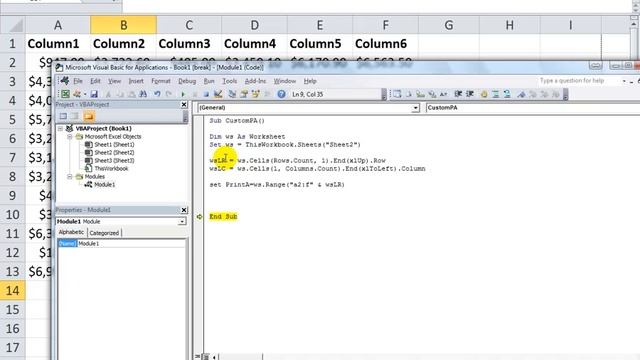Click List Properties/Methods icon in Edit toolbar
This screenshot has width=640, height=360.
397,94
